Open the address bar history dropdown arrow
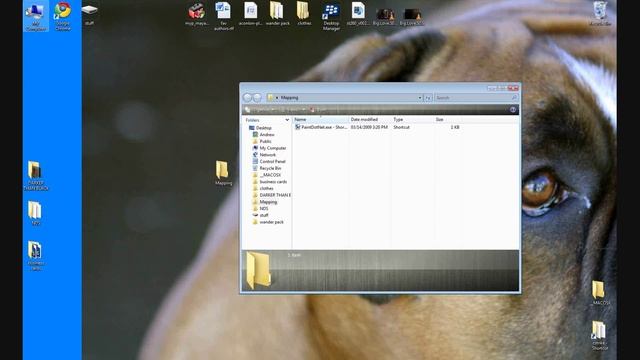640x360 pixels. [420, 98]
